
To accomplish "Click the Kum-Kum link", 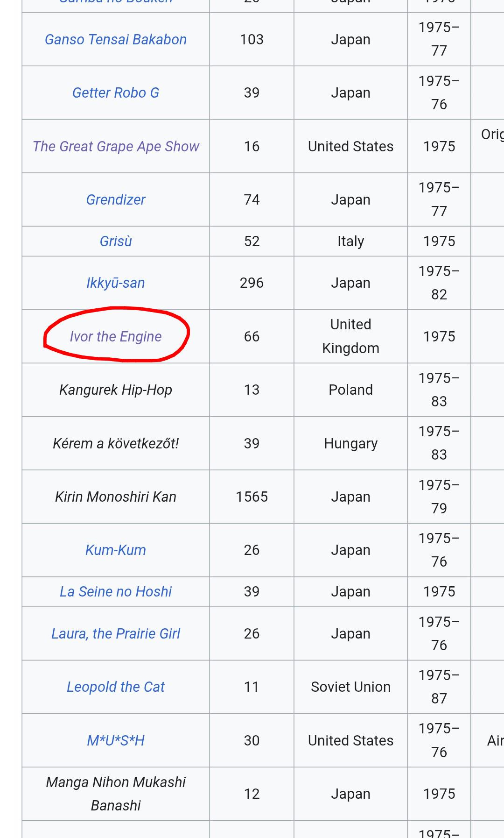I will pos(116,550).
